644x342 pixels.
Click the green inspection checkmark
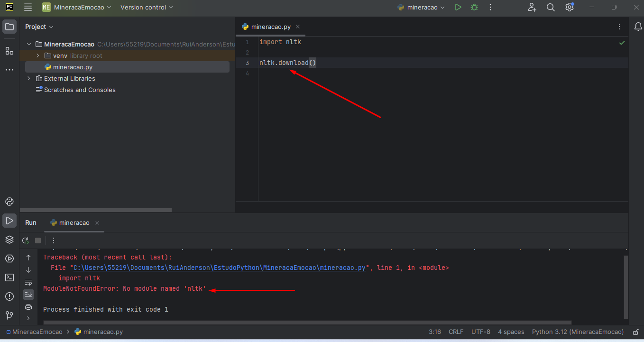click(622, 43)
